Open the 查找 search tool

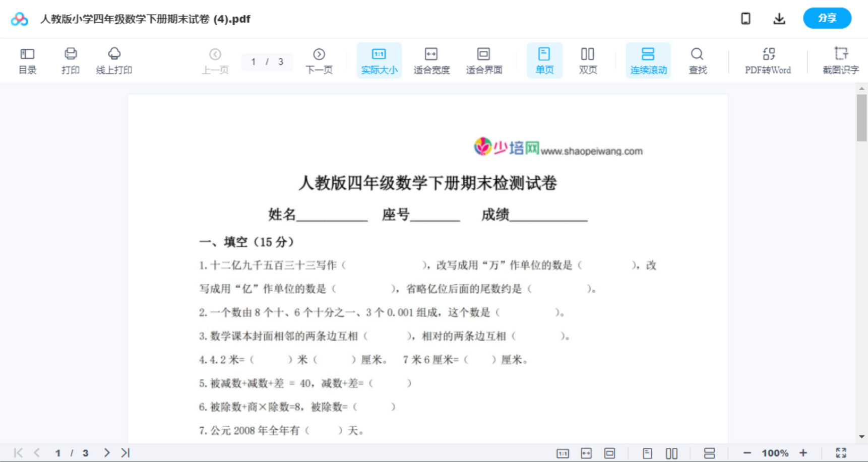698,61
